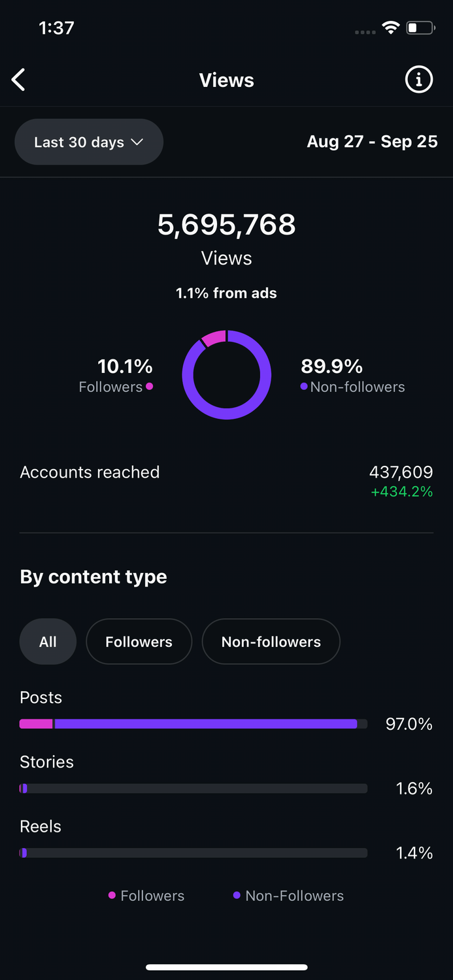Screen dimensions: 453x980
Task: Tap the 89.9% Non-followers label
Action: 352,375
